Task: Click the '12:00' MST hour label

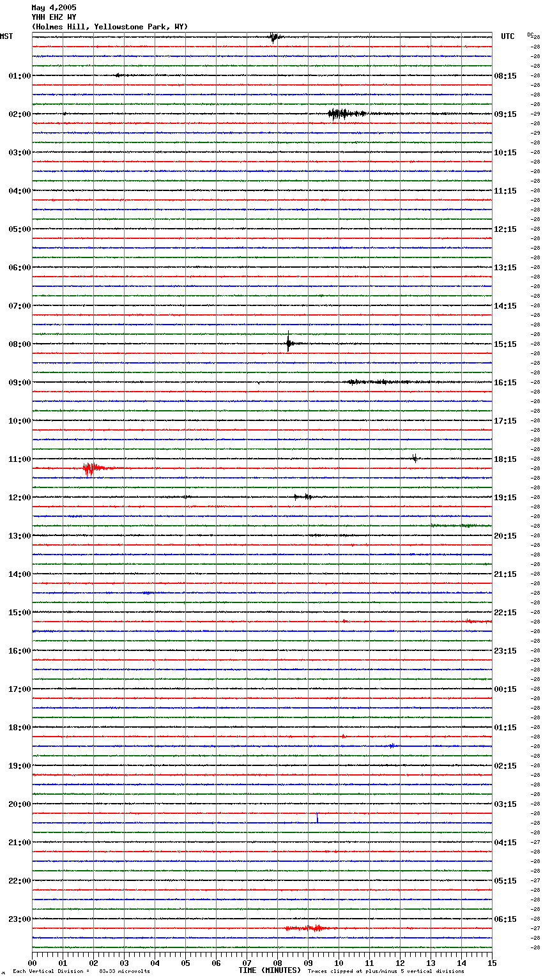Action: (19, 498)
